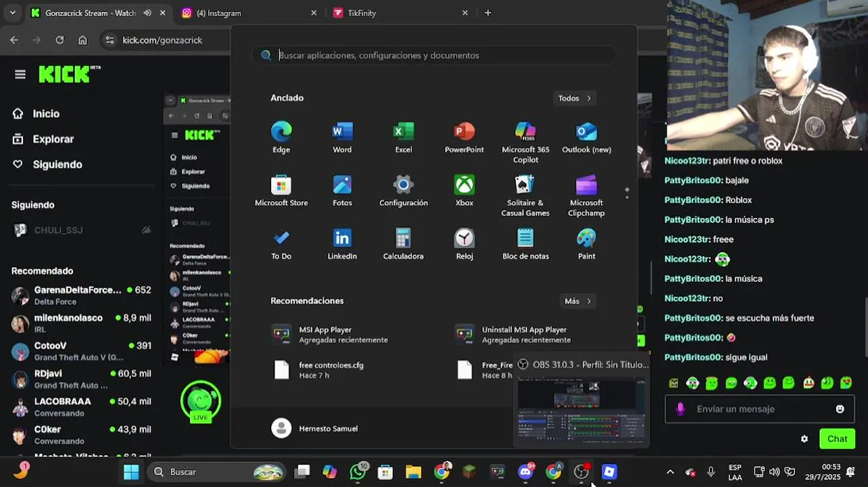
Task: Open Excel pinned app
Action: coord(404,137)
